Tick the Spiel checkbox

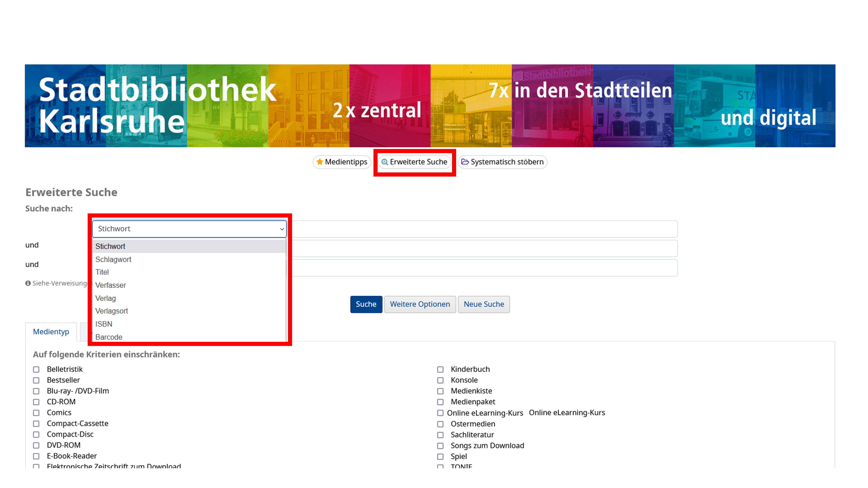[440, 456]
